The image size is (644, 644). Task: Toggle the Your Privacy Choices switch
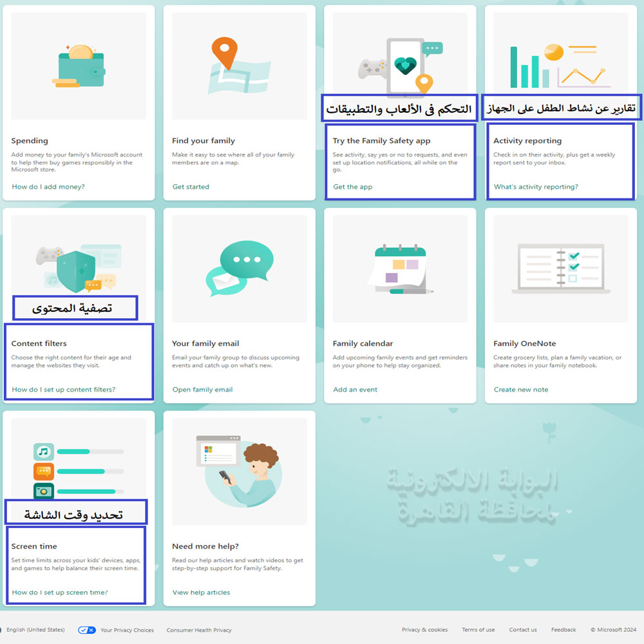[87, 630]
